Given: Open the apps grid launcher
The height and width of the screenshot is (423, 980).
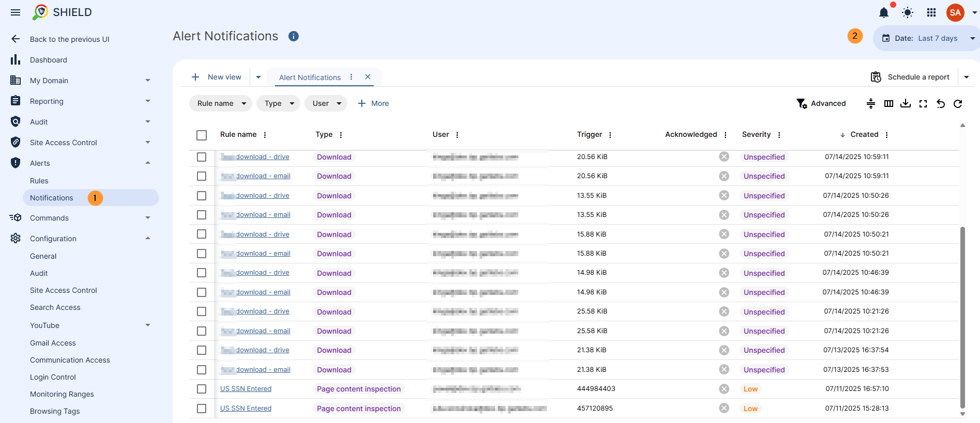Looking at the screenshot, I should [x=931, y=12].
